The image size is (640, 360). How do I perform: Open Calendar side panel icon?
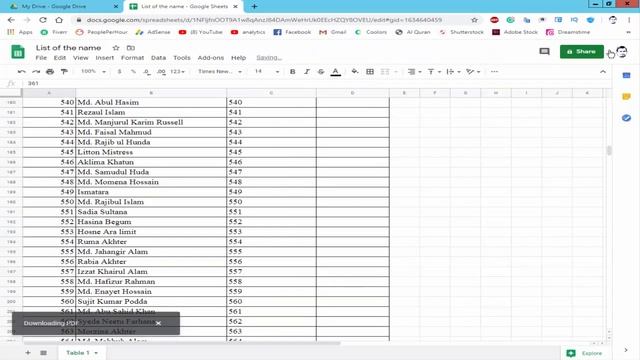point(627,76)
